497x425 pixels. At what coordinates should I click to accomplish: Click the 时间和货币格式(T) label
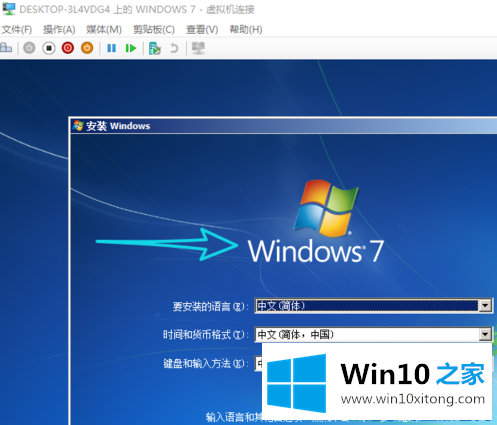click(x=206, y=335)
